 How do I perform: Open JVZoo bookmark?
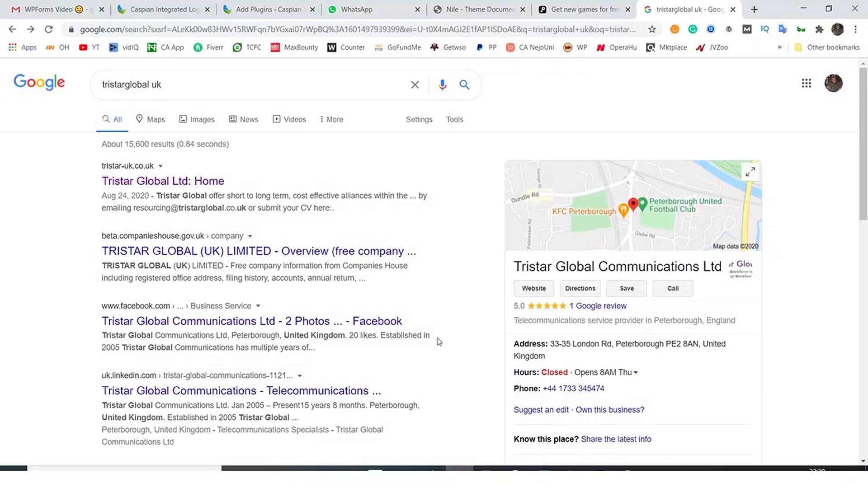(712, 47)
